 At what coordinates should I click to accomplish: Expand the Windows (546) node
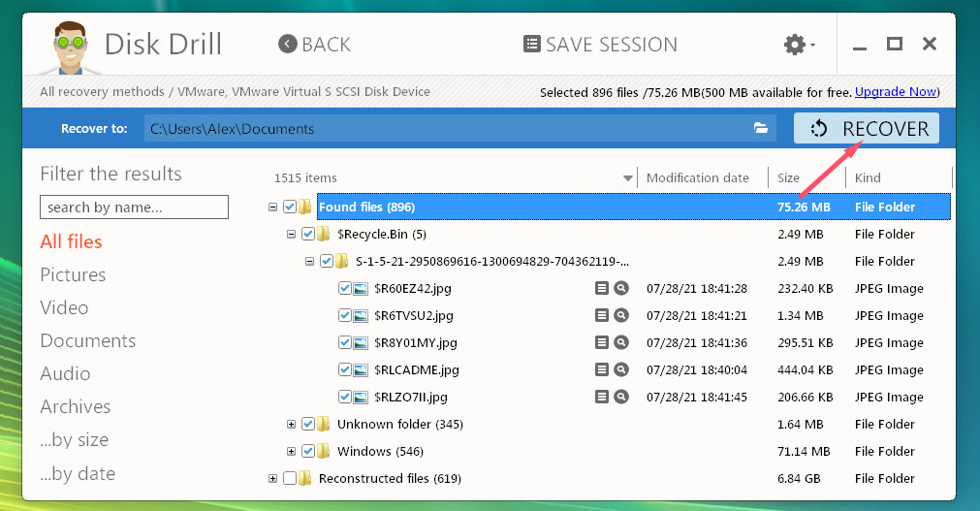pos(291,451)
